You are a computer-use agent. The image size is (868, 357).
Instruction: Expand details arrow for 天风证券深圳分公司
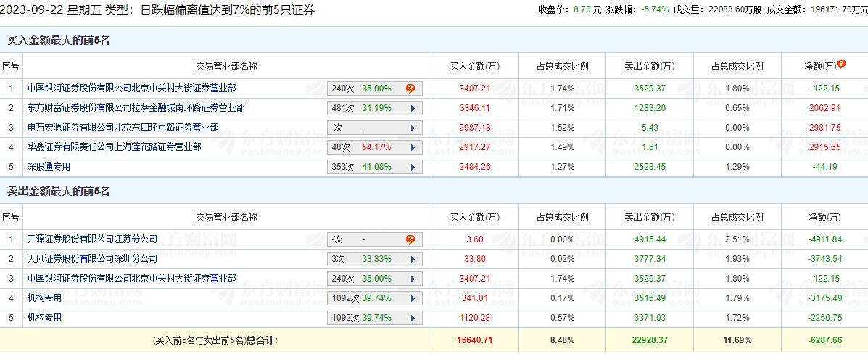[412, 259]
